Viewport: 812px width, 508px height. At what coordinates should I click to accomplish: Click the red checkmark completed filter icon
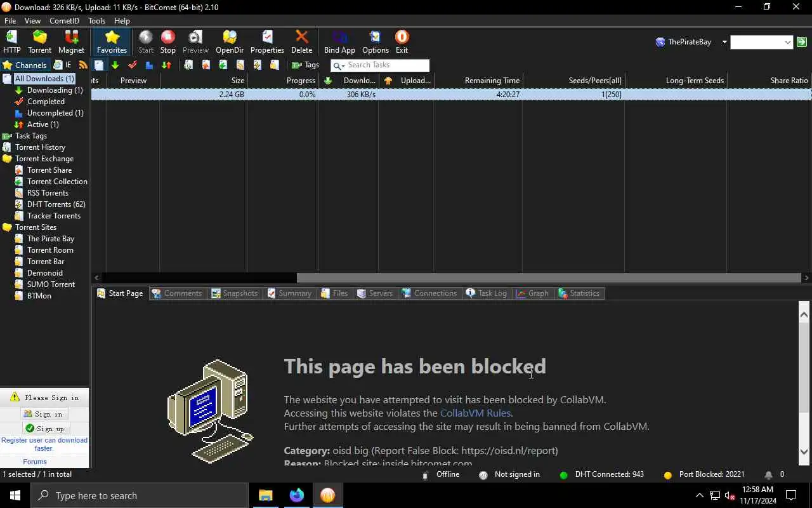(132, 65)
